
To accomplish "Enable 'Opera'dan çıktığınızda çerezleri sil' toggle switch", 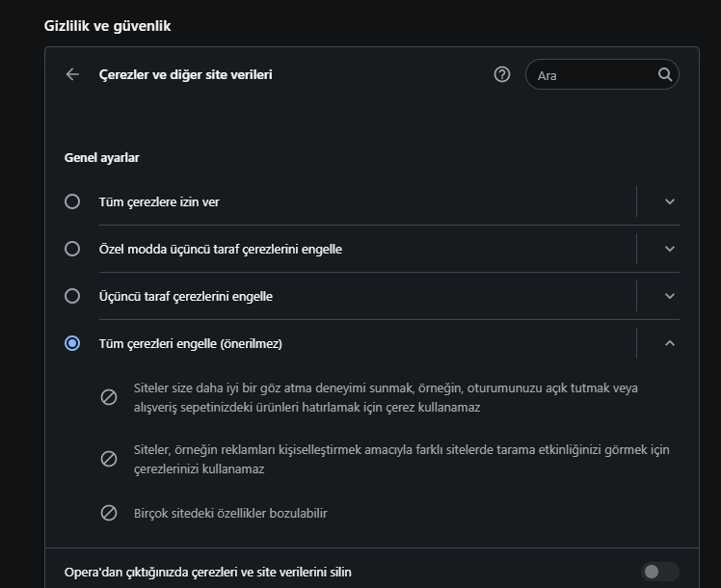I will (x=660, y=572).
